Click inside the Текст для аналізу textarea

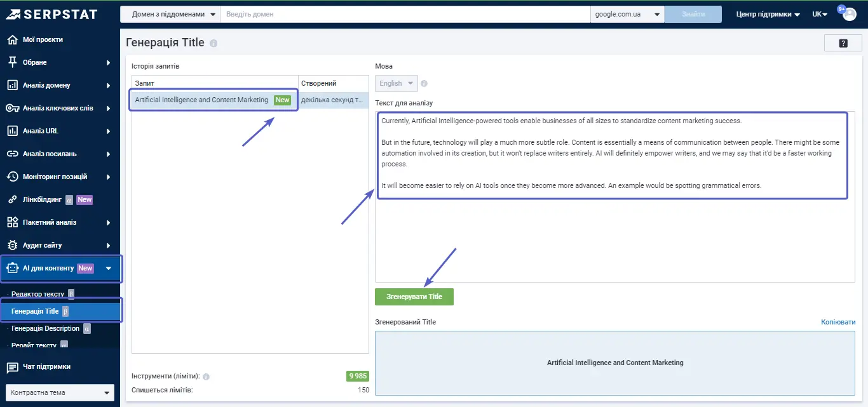click(x=615, y=196)
